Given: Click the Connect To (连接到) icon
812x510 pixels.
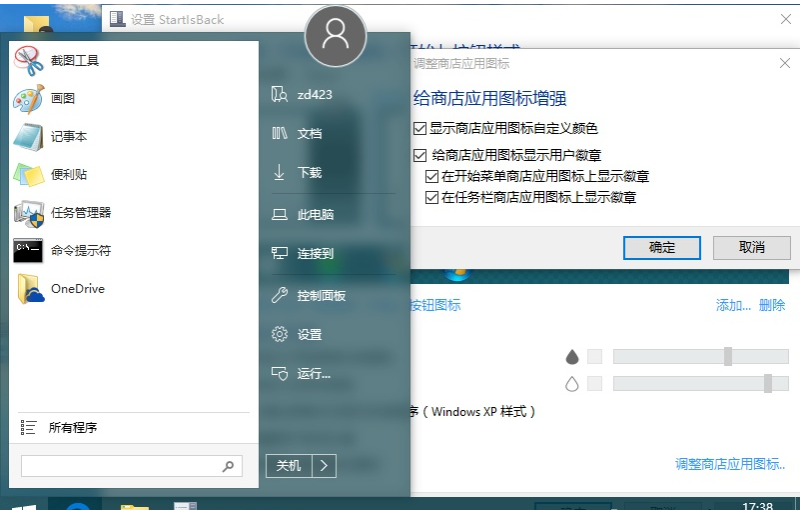Looking at the screenshot, I should click(280, 253).
